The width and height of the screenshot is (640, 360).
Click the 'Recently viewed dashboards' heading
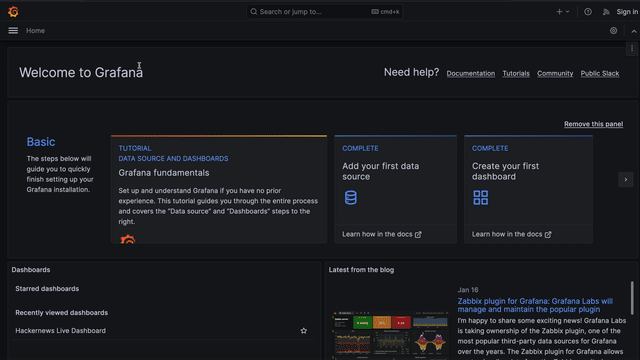62,313
